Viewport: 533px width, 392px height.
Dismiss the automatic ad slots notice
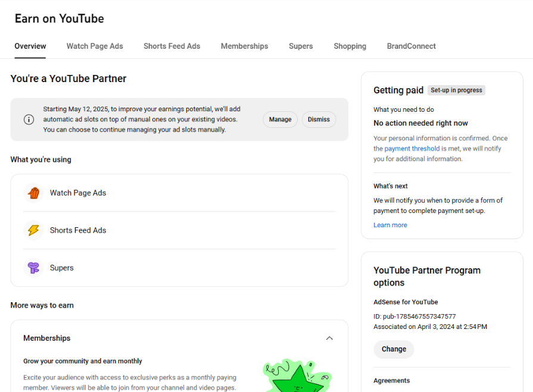[x=319, y=120]
